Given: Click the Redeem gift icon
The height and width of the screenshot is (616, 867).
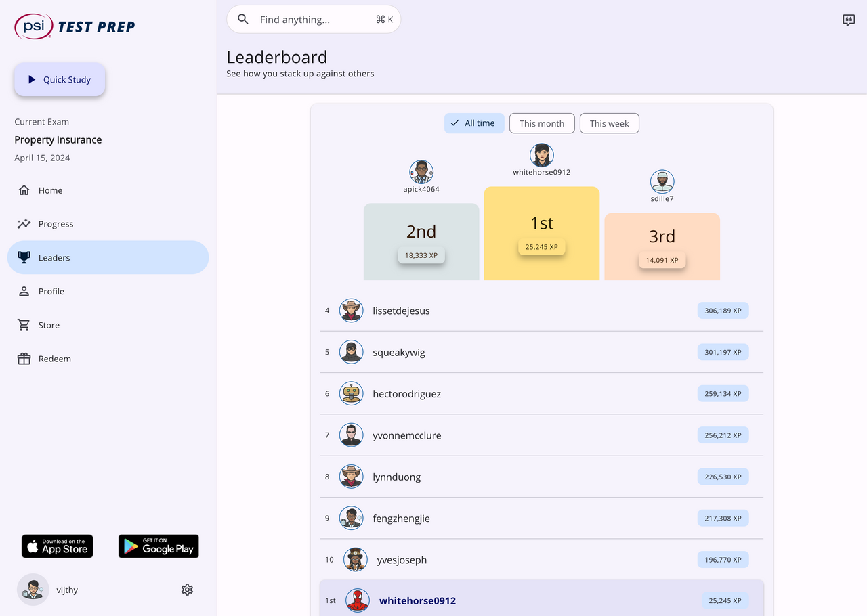Looking at the screenshot, I should [x=24, y=359].
